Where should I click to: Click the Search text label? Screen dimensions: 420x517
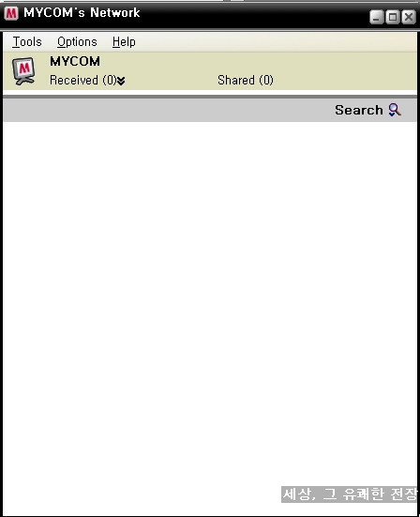[359, 110]
